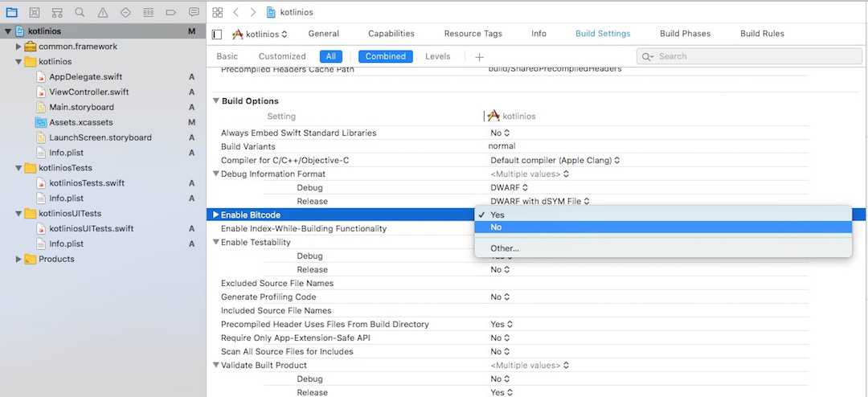Open the Source Control navigator

click(x=34, y=12)
